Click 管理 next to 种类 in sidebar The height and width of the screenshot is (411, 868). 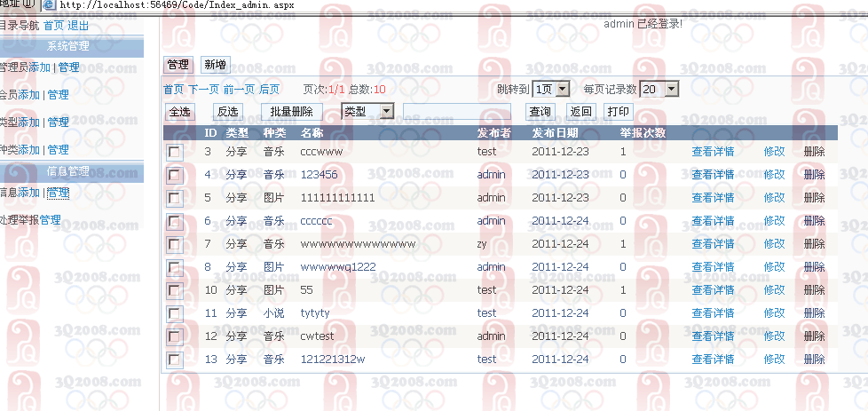click(x=58, y=149)
